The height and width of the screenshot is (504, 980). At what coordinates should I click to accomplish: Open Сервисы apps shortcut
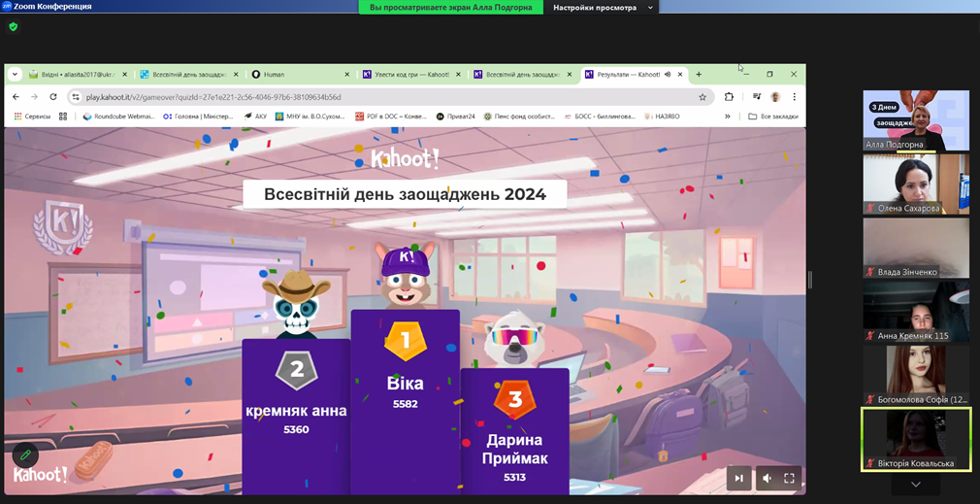point(32,117)
